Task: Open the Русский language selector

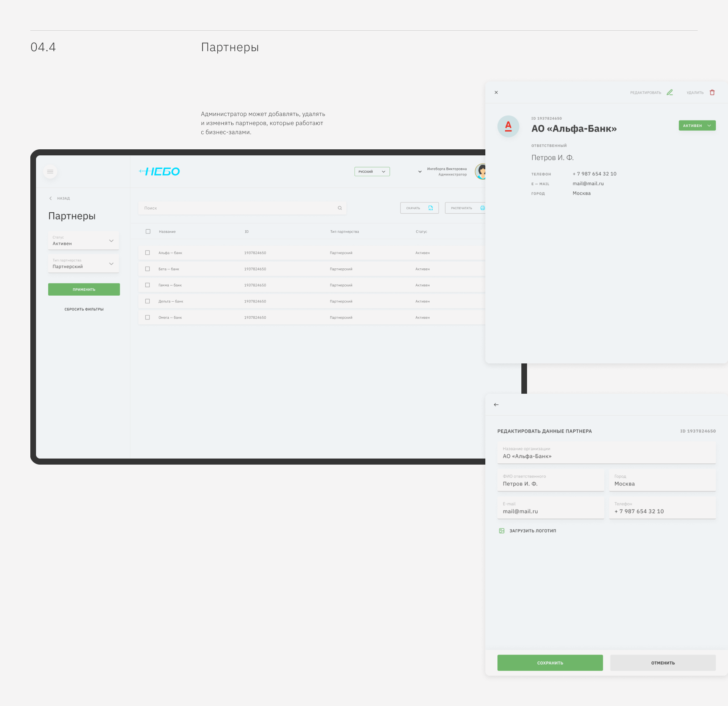Action: (372, 172)
